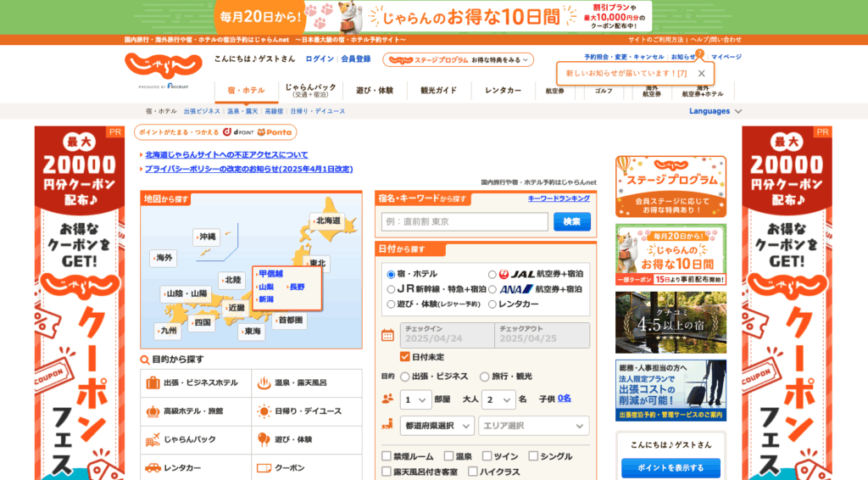
Task: Check the シングル checkbox
Action: 533,456
